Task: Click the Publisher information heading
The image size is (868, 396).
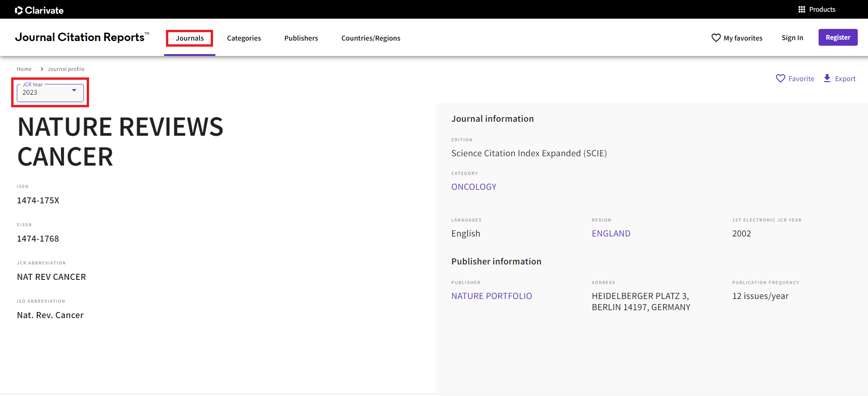Action: [496, 262]
